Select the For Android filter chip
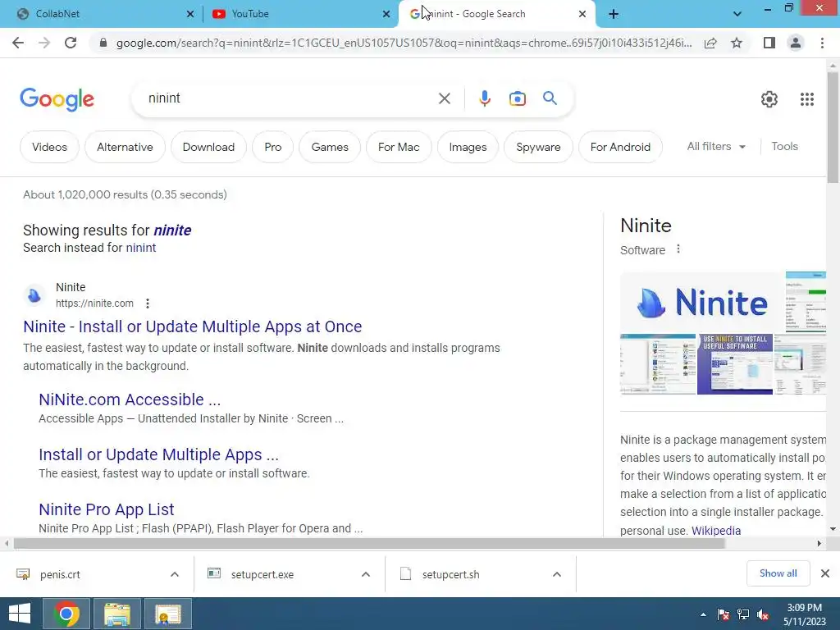Image resolution: width=840 pixels, height=630 pixels. (x=620, y=147)
